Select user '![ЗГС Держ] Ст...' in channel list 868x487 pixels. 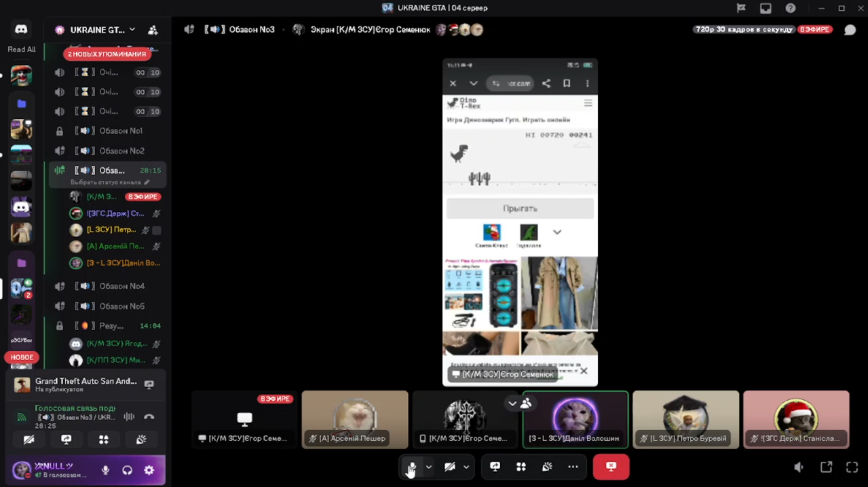(x=115, y=213)
